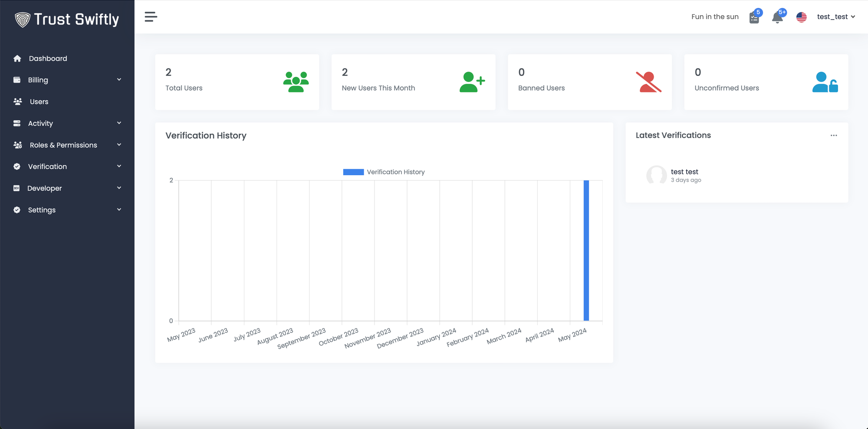
Task: Expand the Developer sidebar menu
Action: click(x=67, y=188)
